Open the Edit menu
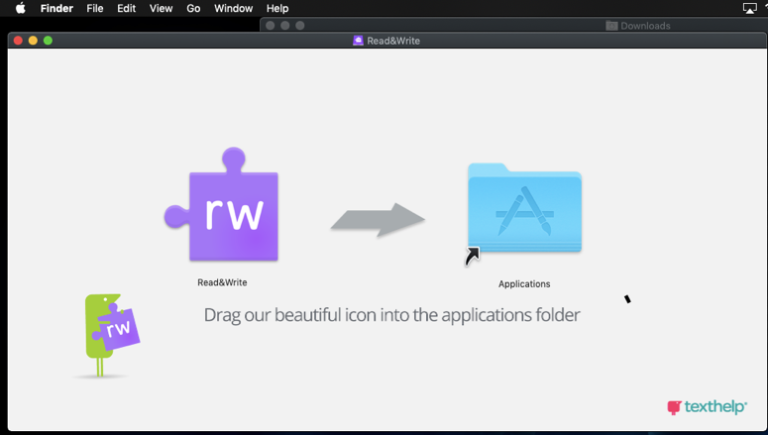 [126, 8]
